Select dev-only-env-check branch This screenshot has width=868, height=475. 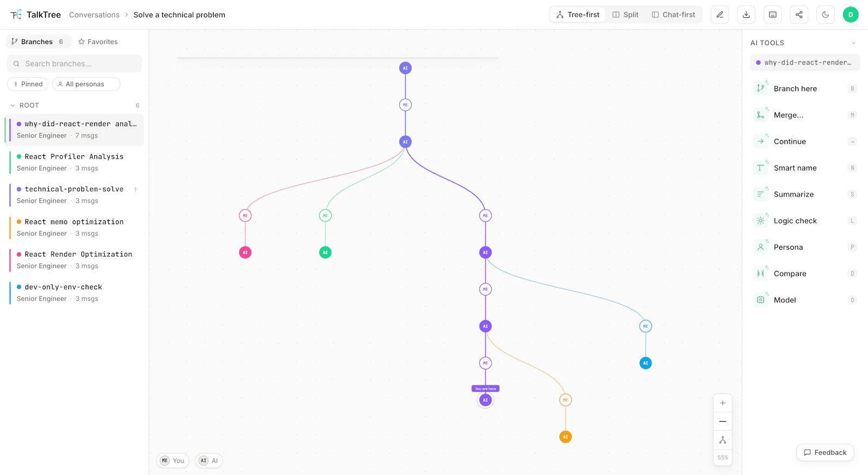tap(75, 293)
